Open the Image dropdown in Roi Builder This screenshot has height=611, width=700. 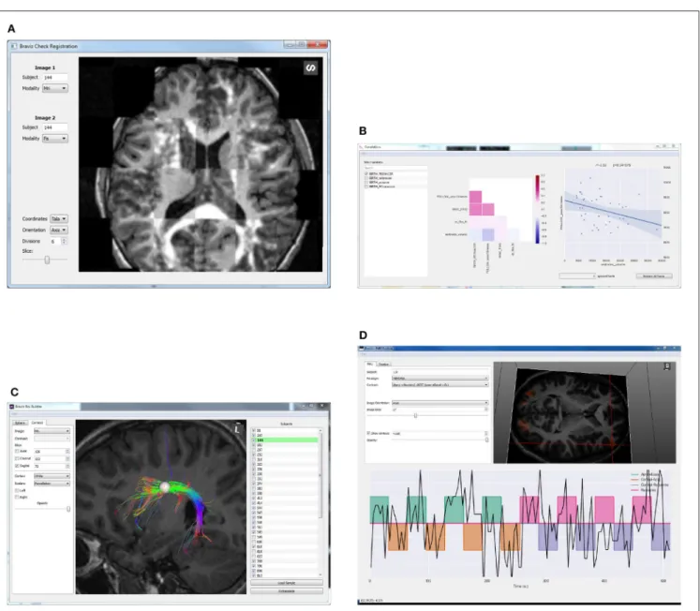click(x=52, y=431)
